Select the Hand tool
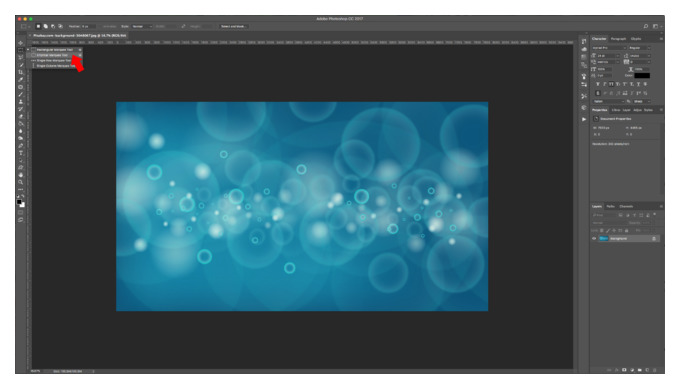This screenshot has width=680, height=389. [x=21, y=175]
